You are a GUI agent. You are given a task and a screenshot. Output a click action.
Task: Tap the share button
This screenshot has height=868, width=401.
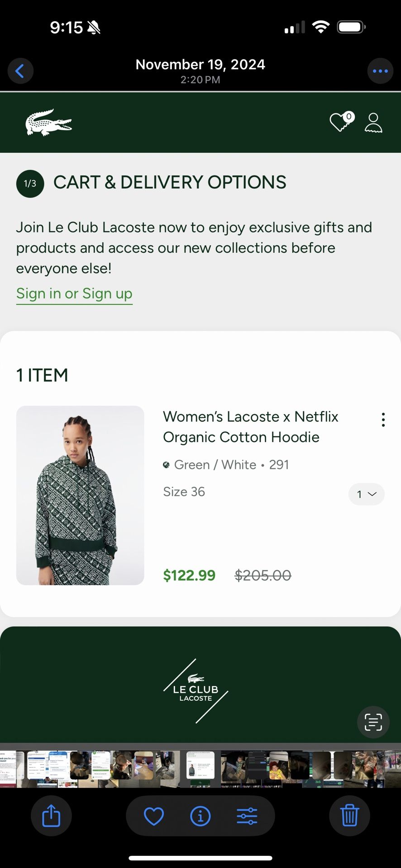point(51,816)
